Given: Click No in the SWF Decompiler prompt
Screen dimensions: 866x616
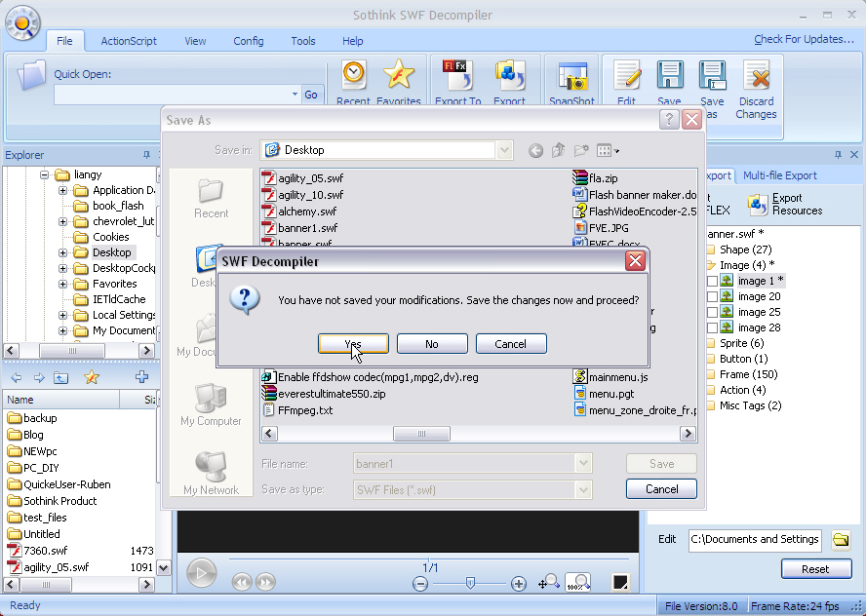Looking at the screenshot, I should click(x=432, y=344).
